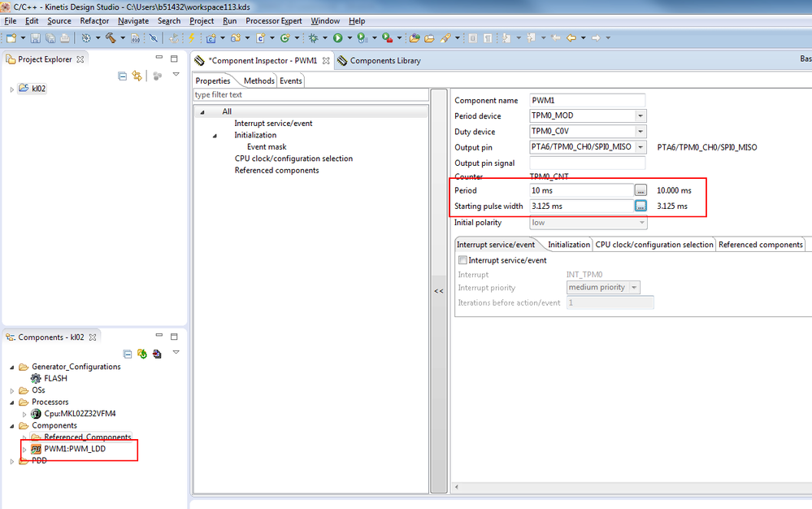Click the New C/C++ Project icon
The image size is (812, 509).
(211, 37)
